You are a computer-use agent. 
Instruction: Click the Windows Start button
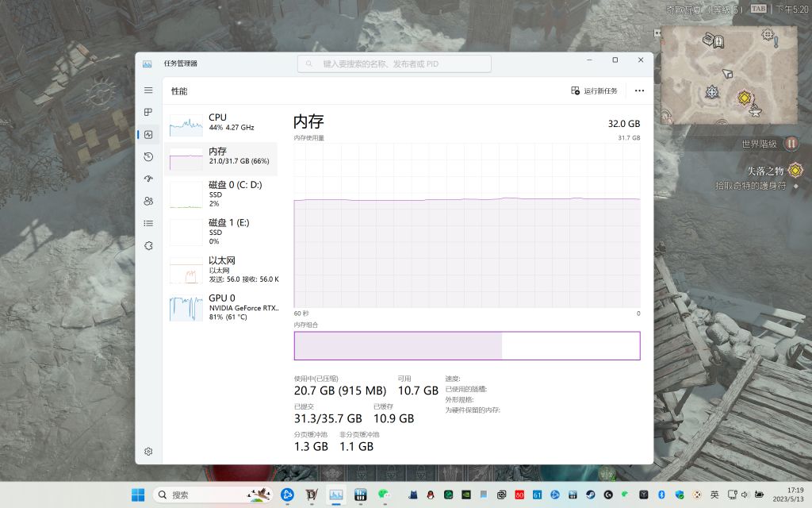click(136, 495)
